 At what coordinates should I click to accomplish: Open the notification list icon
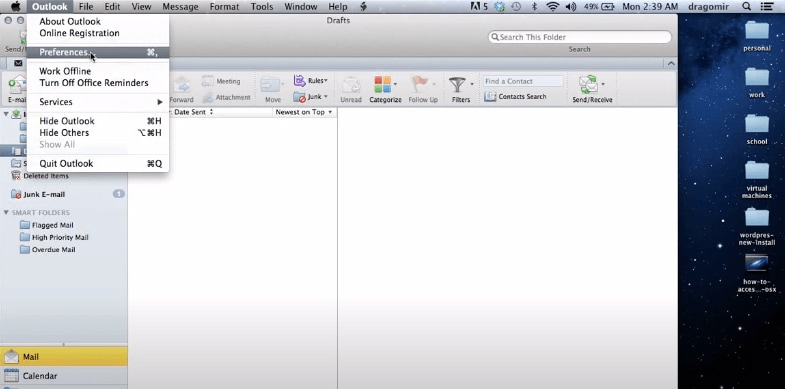(766, 7)
